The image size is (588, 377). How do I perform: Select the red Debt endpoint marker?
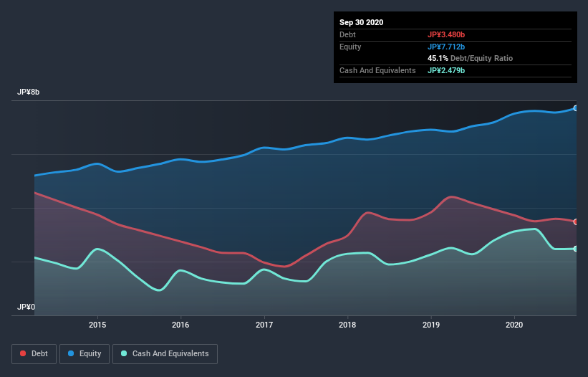(x=576, y=221)
